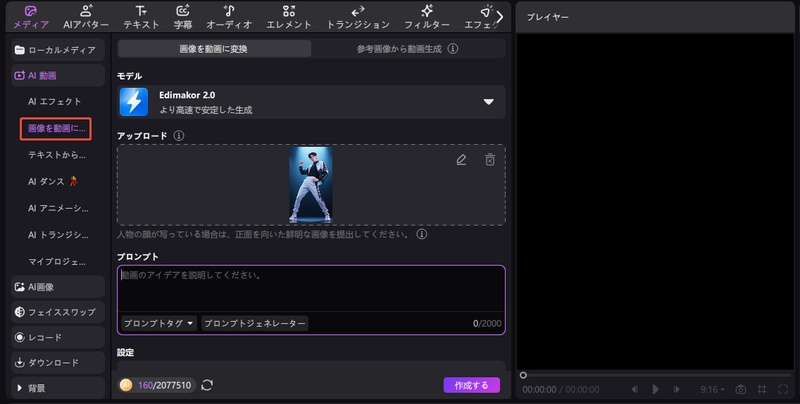Screen dimensions: 800x404
Task: Click the 作成する button
Action: pos(471,385)
